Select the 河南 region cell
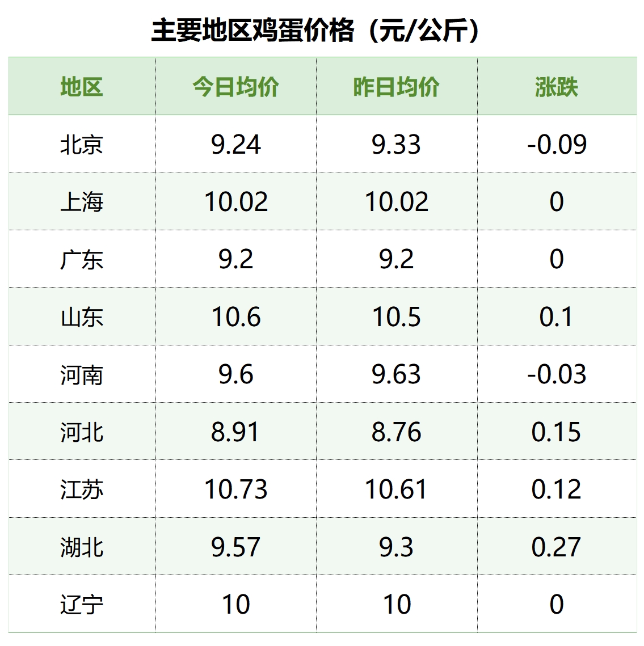 click(82, 374)
